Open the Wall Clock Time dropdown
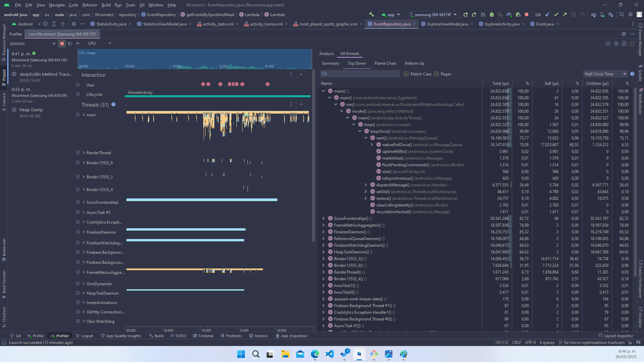The image size is (644, 362). click(x=605, y=74)
